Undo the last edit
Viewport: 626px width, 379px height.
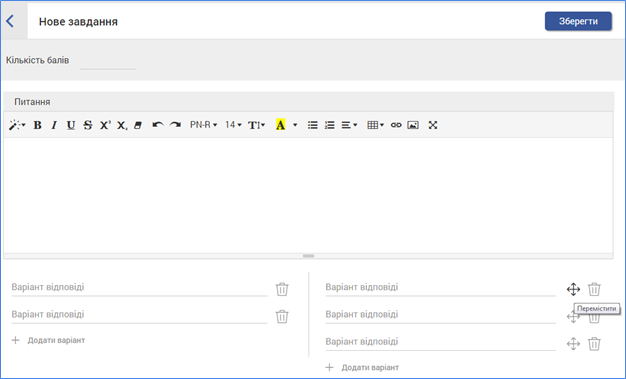point(158,125)
